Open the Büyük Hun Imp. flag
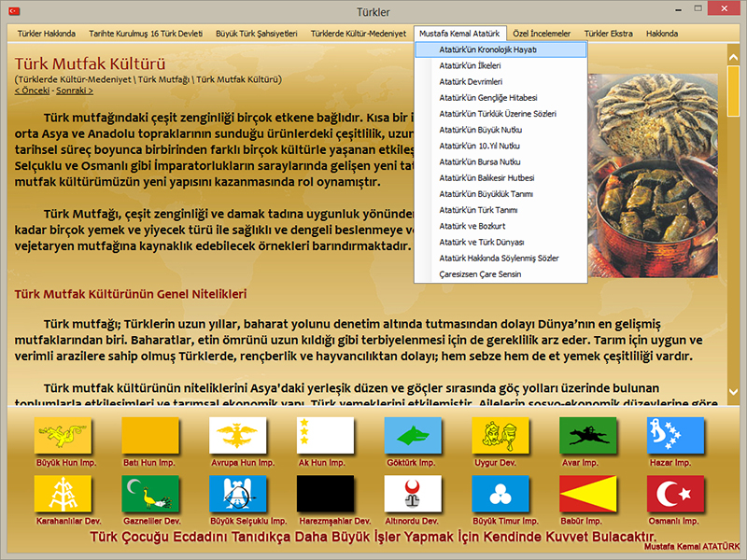747x560 pixels. click(x=63, y=436)
